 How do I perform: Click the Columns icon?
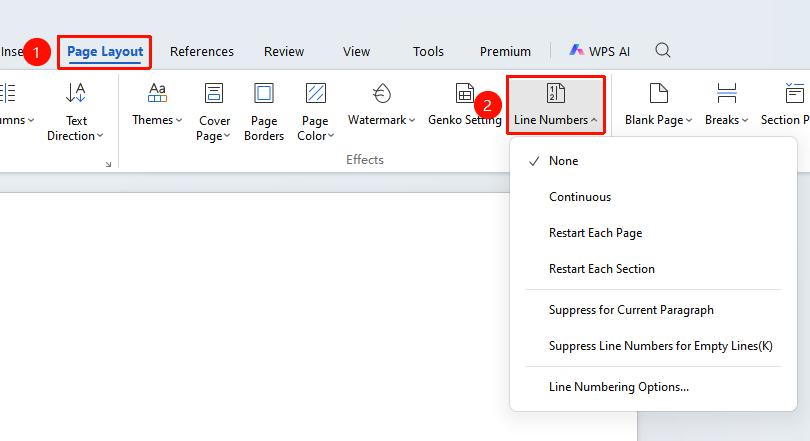point(8,93)
